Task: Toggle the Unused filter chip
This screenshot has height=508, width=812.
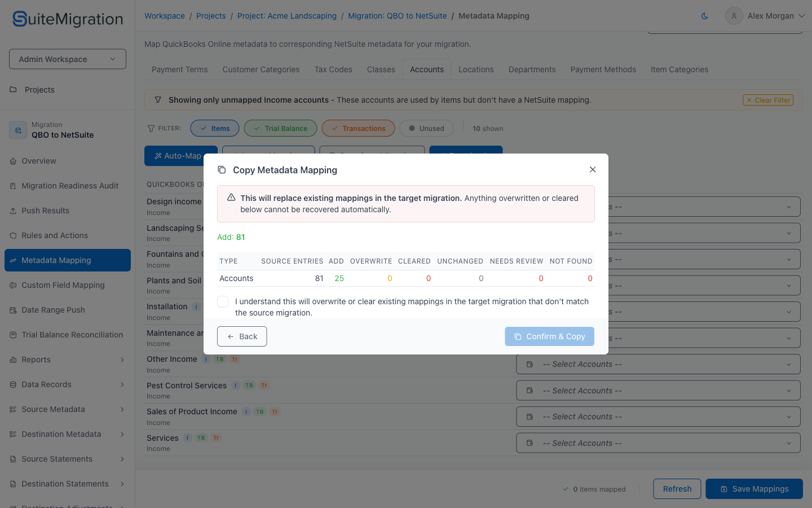Action: point(426,128)
